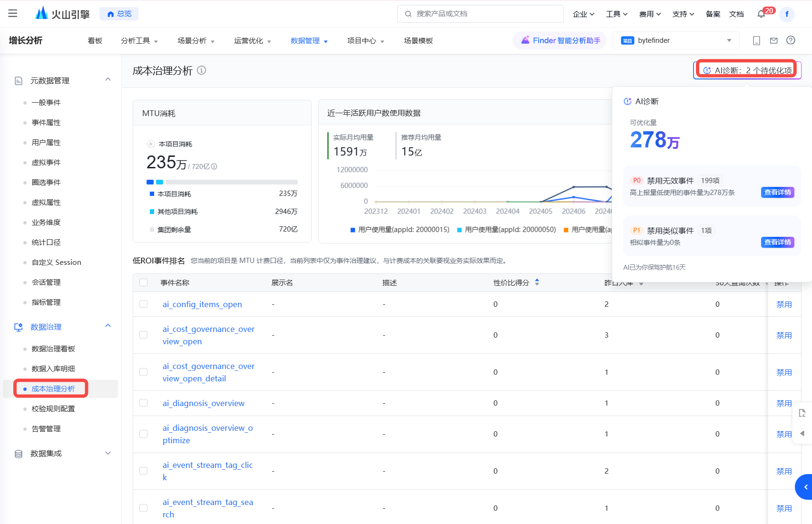Open the hamburger navigation menu
This screenshot has height=524, width=812.
pos(13,13)
